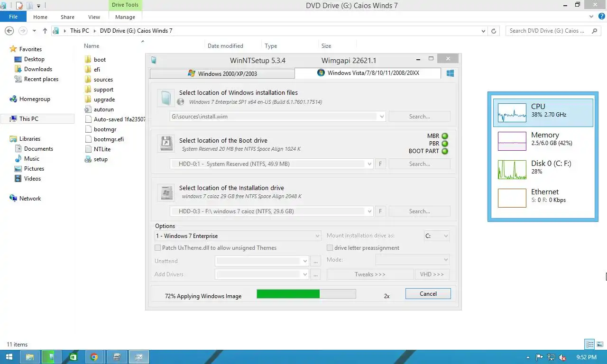Click Search for installation files

point(420,117)
